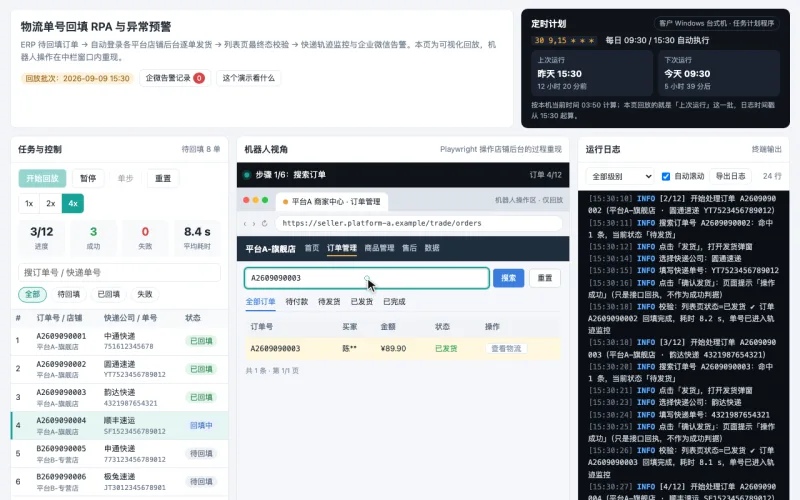This screenshot has width=800, height=500.
Task: Select 4x playback speed
Action: pyautogui.click(x=72, y=203)
